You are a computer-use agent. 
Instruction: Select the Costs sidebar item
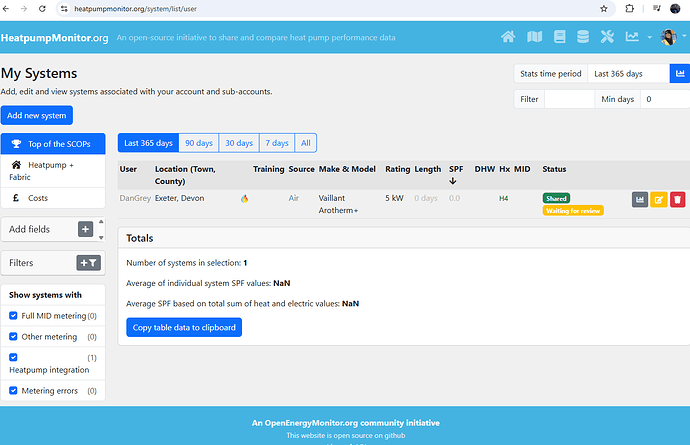point(38,198)
